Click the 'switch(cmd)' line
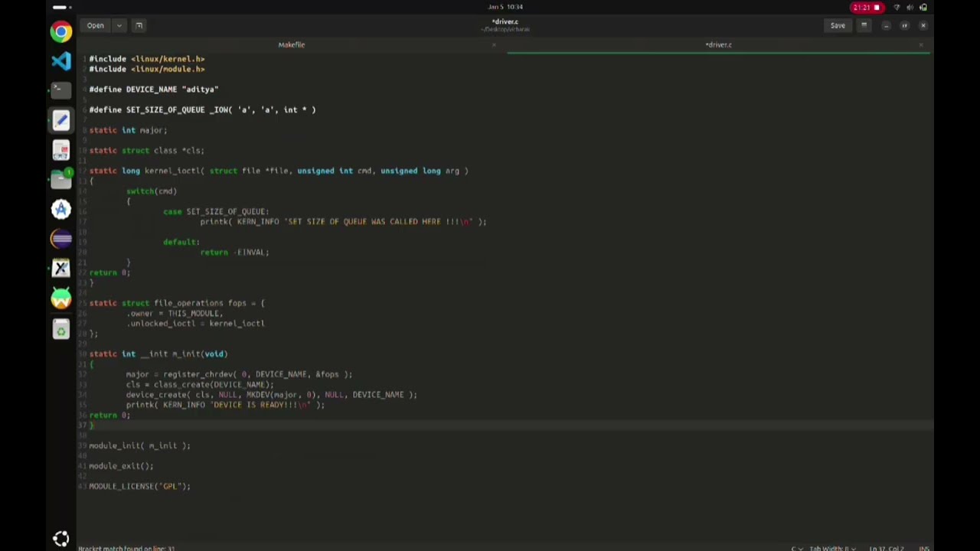980x551 pixels. pos(152,191)
